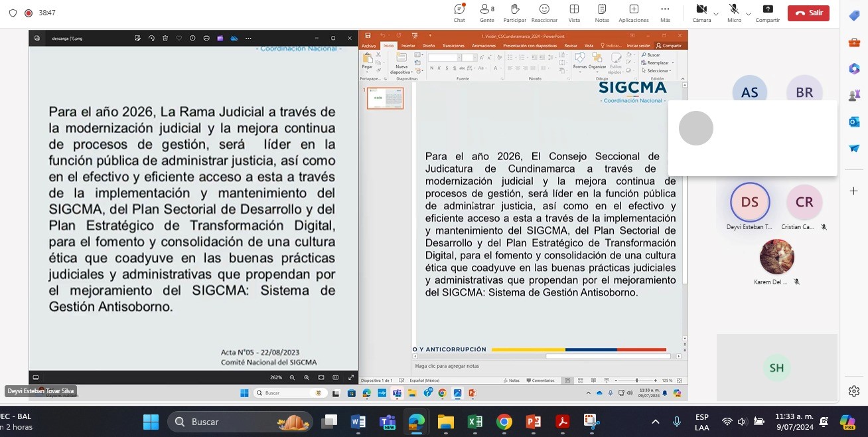Image resolution: width=868 pixels, height=437 pixels.
Task: Click OneDrive cloud icon in Photos toolbar
Action: point(234,39)
